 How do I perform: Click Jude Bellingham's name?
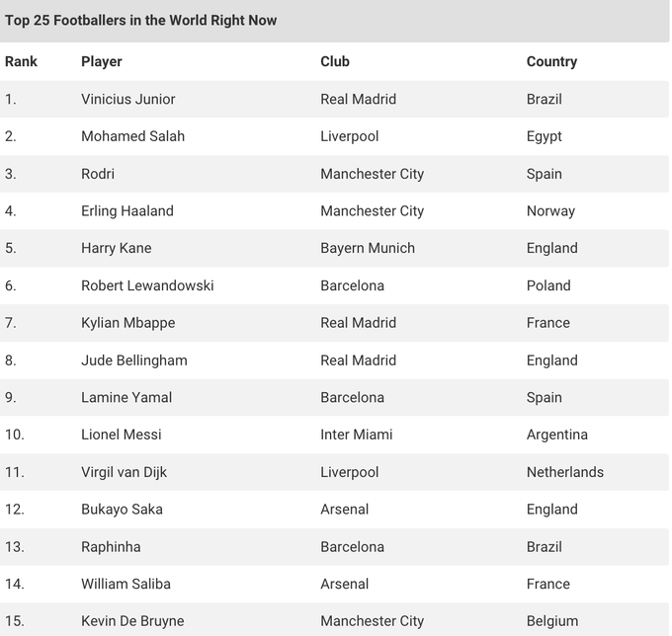pos(134,360)
